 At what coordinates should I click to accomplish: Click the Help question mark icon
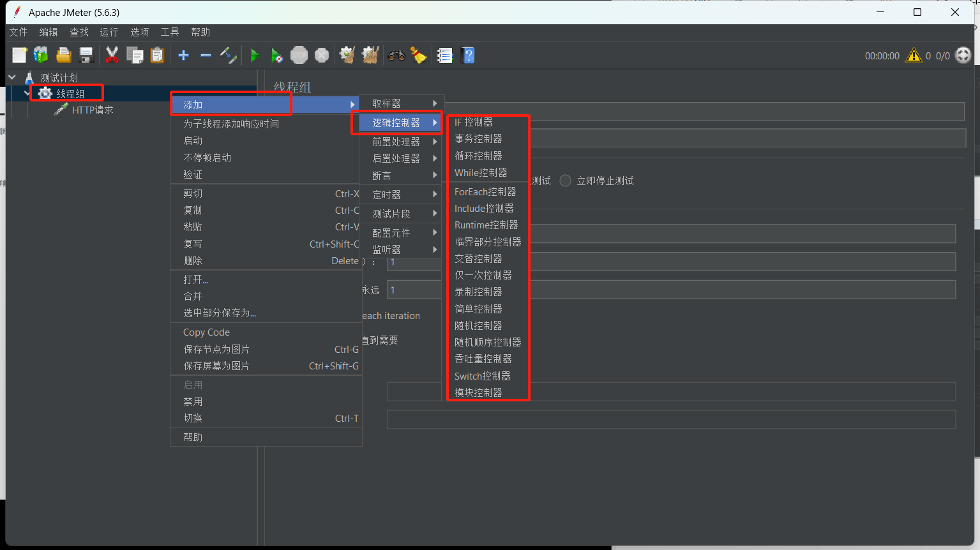pos(468,56)
